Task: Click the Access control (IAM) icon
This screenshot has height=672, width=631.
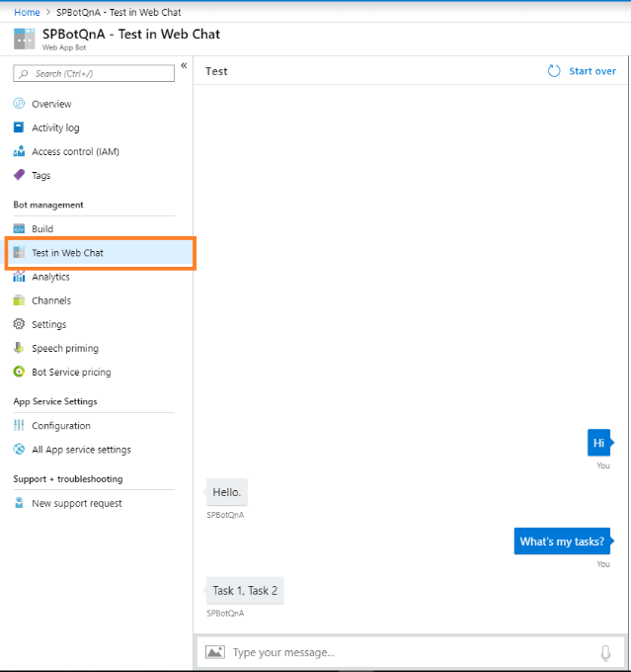Action: [x=19, y=151]
